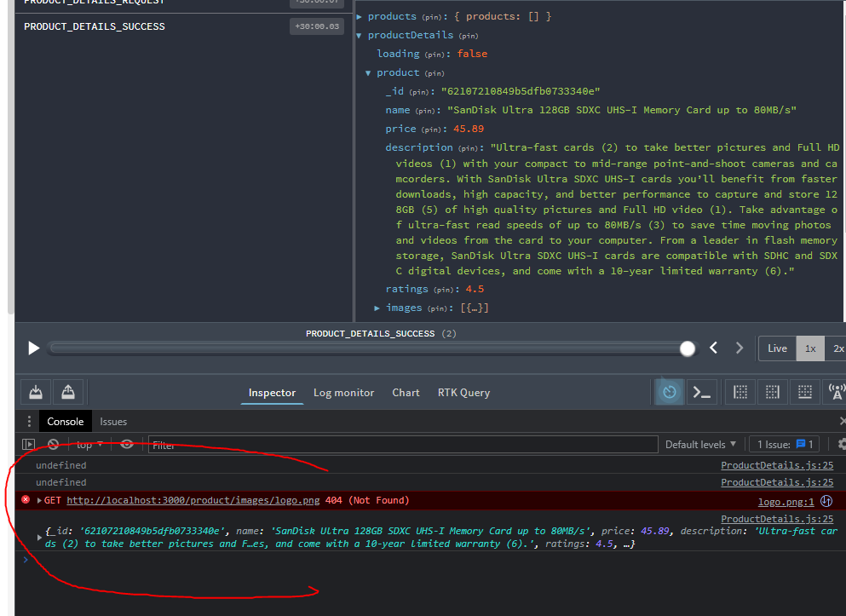Click the action timeline slider handle
Screen dimensions: 846x616
coord(688,348)
